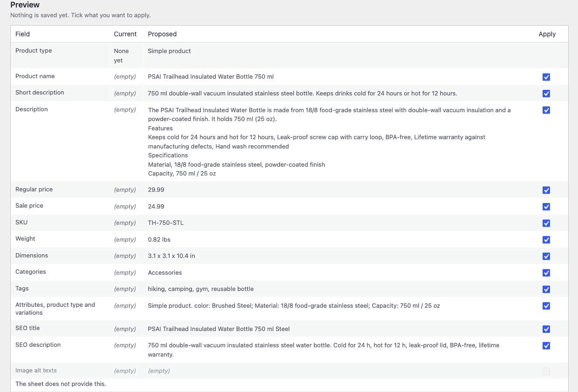This screenshot has width=578, height=392.
Task: Uncheck the SEO description apply checkbox
Action: coord(546,346)
